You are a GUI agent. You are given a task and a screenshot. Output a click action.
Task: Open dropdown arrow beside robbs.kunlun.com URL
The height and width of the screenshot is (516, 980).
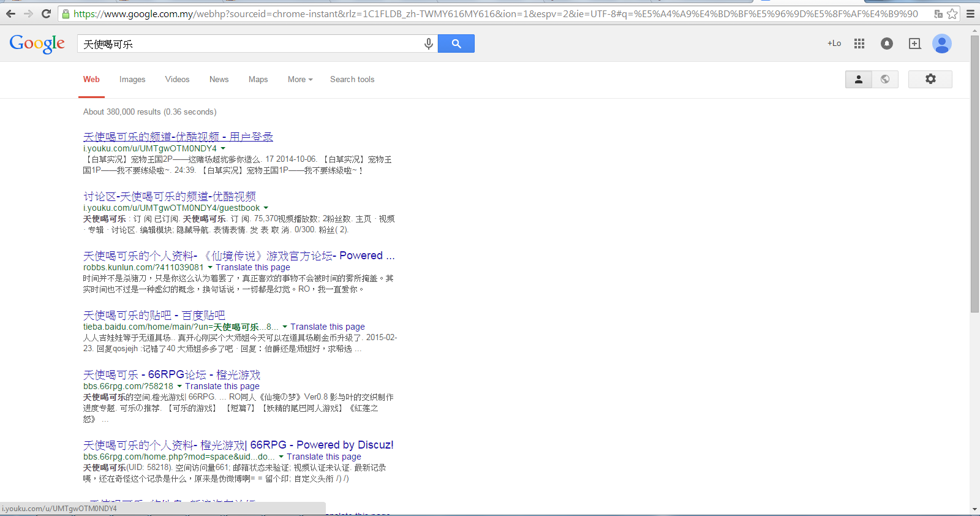(210, 267)
